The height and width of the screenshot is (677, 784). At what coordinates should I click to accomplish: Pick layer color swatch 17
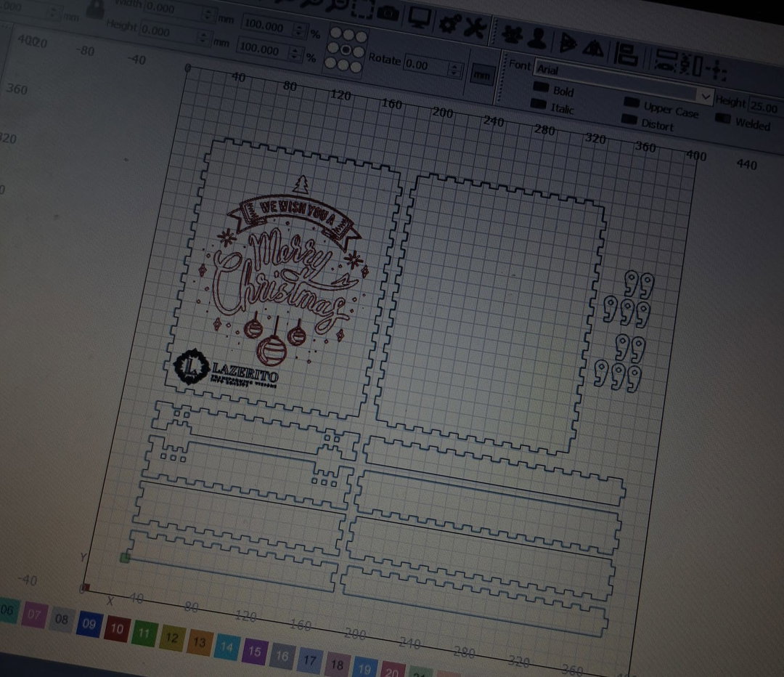point(309,660)
